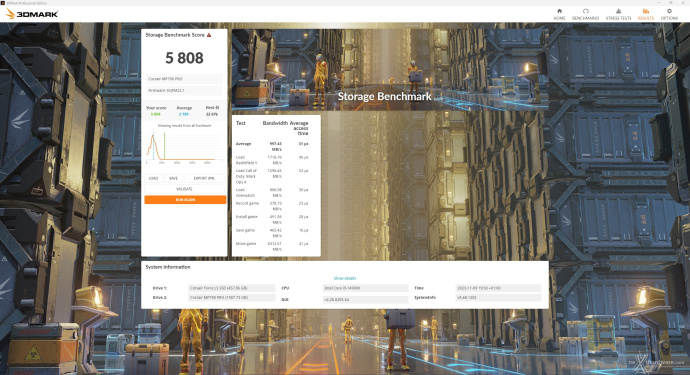The image size is (690, 375).
Task: Click the Record game row
Action: click(272, 206)
